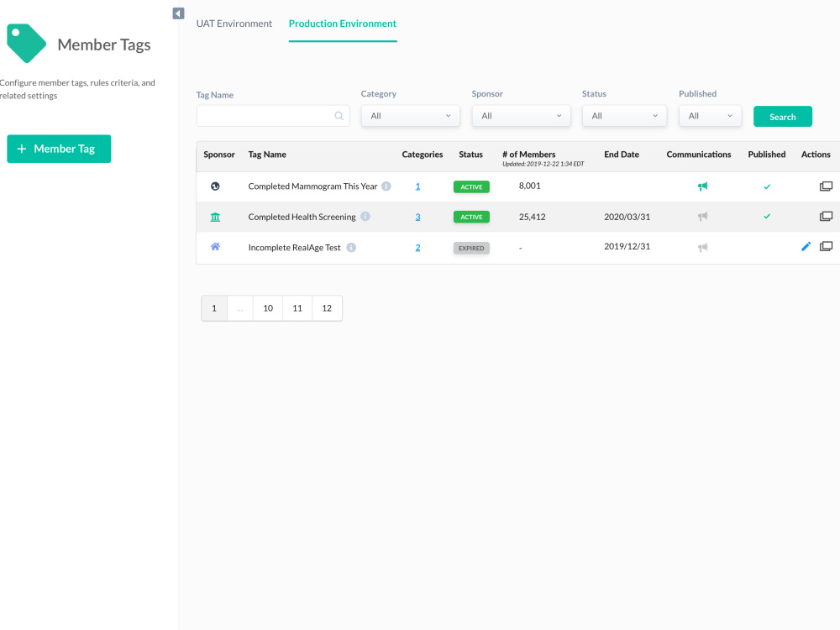The width and height of the screenshot is (840, 630).
Task: Go to page 11 in pagination
Action: (x=297, y=308)
